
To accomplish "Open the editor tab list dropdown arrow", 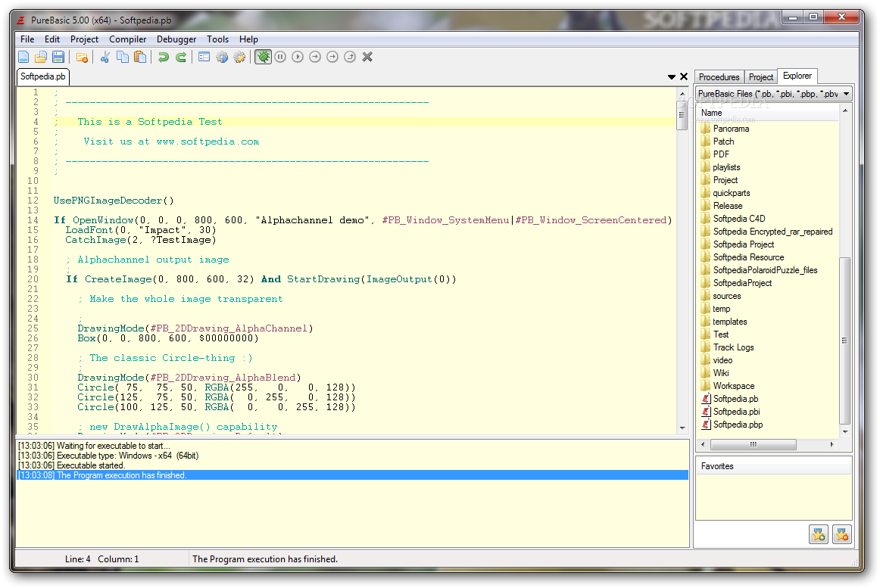I will coord(671,77).
